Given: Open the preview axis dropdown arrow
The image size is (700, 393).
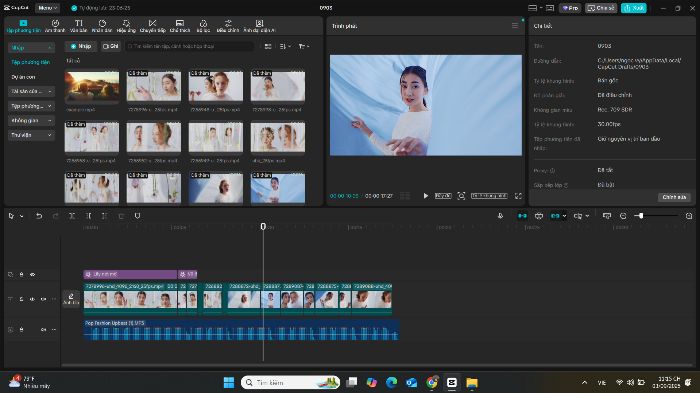Looking at the screenshot, I should click(x=588, y=216).
